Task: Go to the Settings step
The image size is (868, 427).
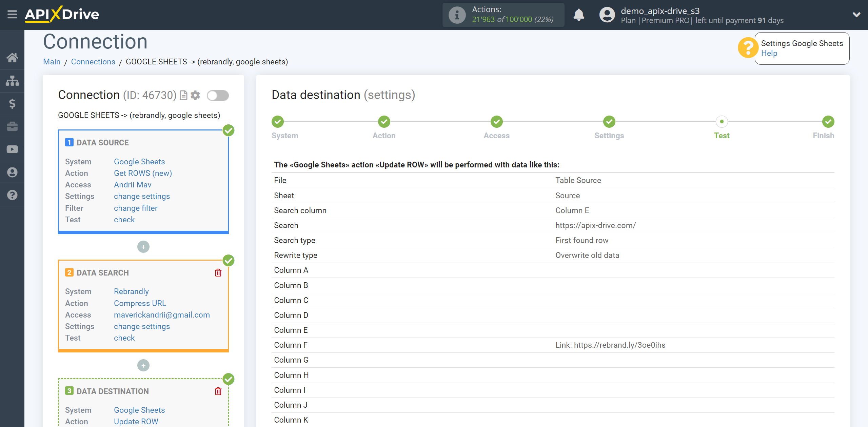Action: tap(609, 122)
